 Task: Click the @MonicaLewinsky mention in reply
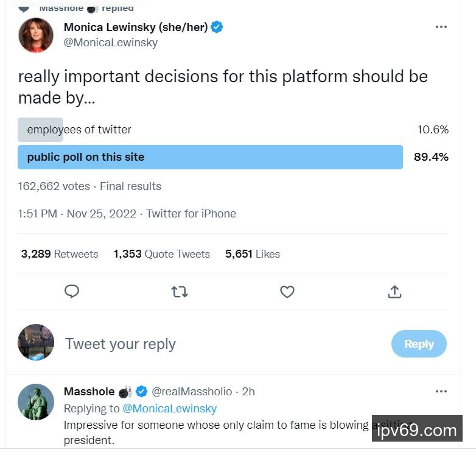pos(169,408)
